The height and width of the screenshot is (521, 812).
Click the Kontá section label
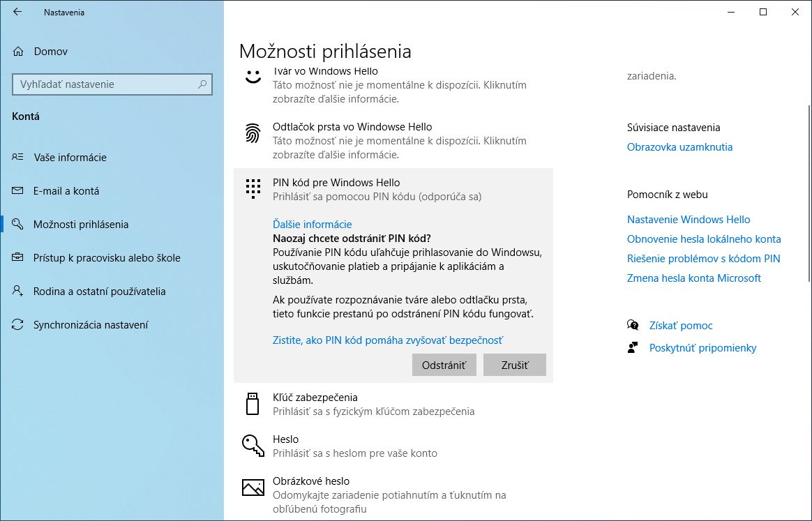25,116
